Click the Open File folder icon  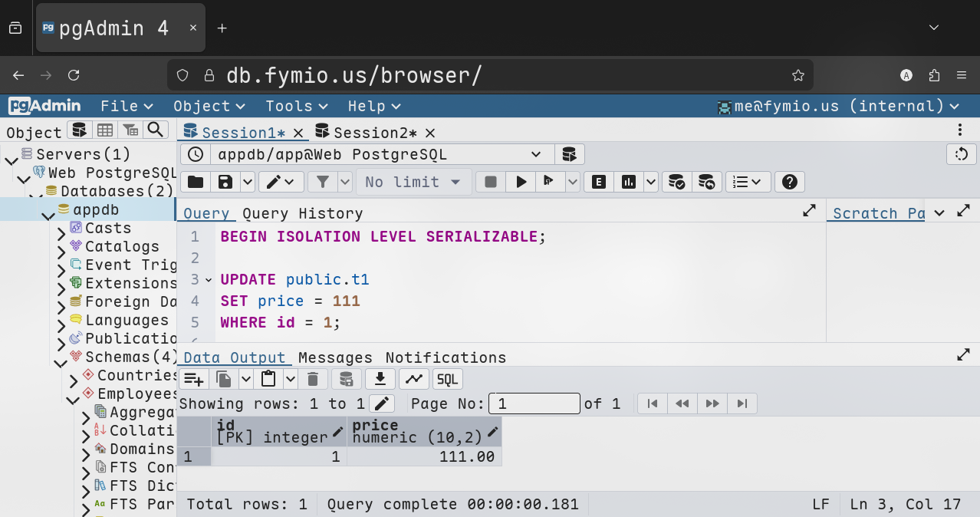click(196, 182)
